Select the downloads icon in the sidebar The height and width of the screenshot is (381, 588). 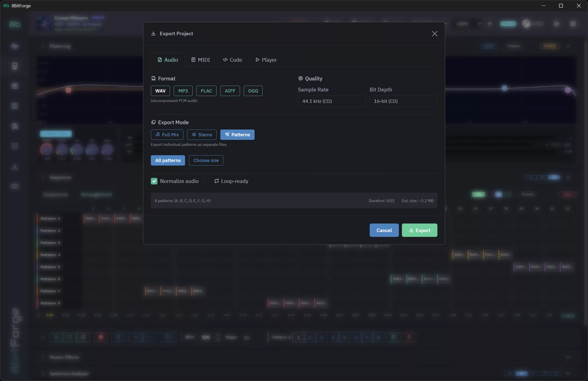point(15,166)
